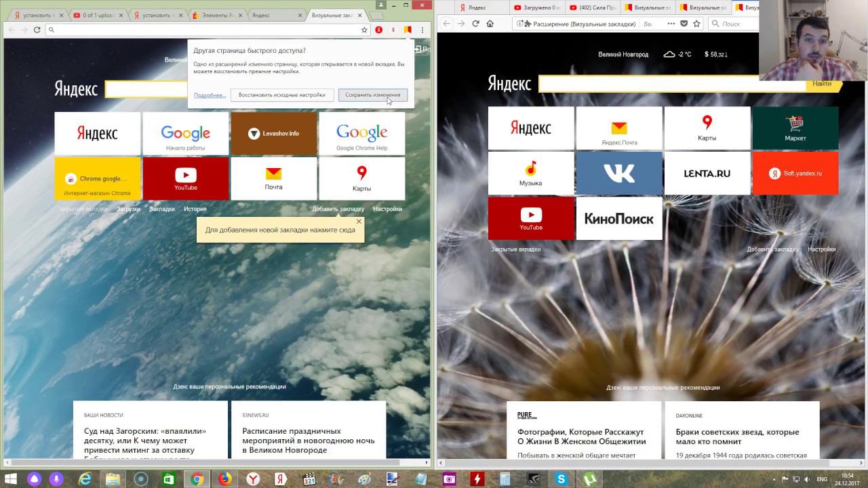This screenshot has height=488, width=868.
Task: Open the VK tile in Firefox page
Action: coord(619,174)
